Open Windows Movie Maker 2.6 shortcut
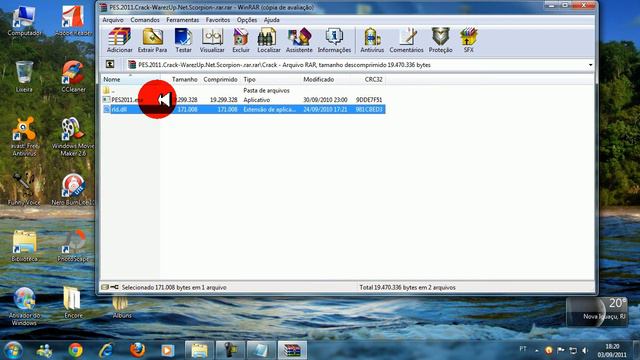Screen dimensions: 640x360 point(73,136)
